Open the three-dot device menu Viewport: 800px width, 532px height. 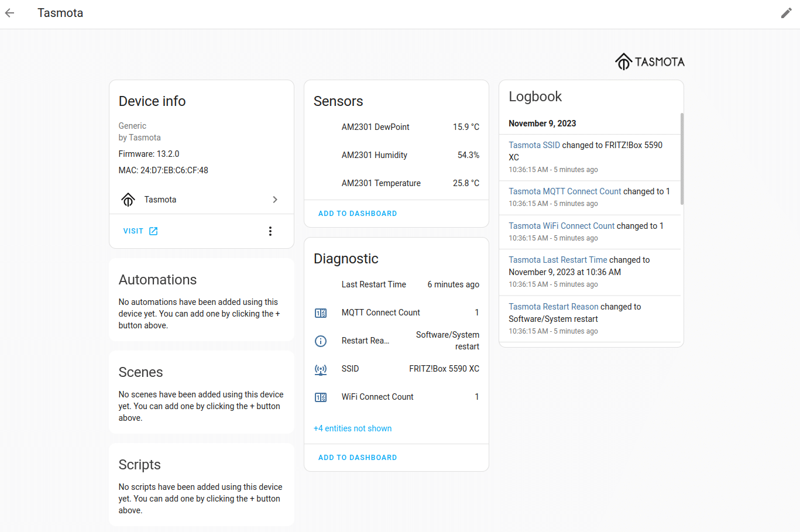270,231
